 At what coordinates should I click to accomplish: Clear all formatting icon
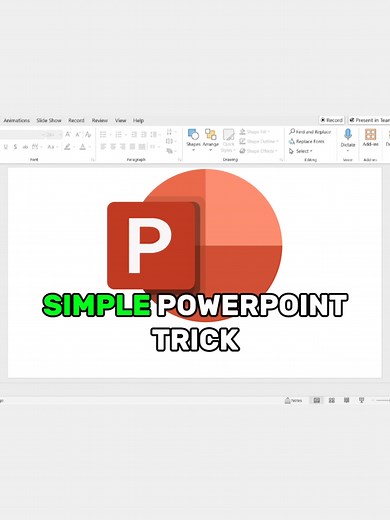pos(88,134)
